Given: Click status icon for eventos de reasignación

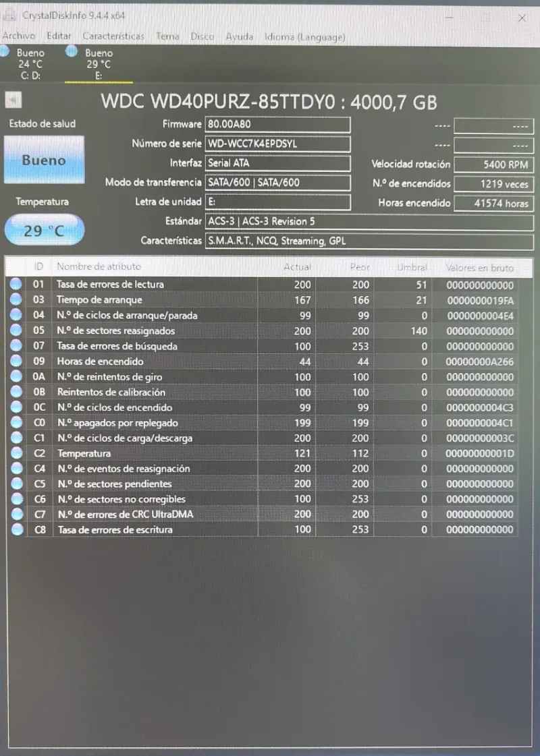Looking at the screenshot, I should [x=16, y=468].
